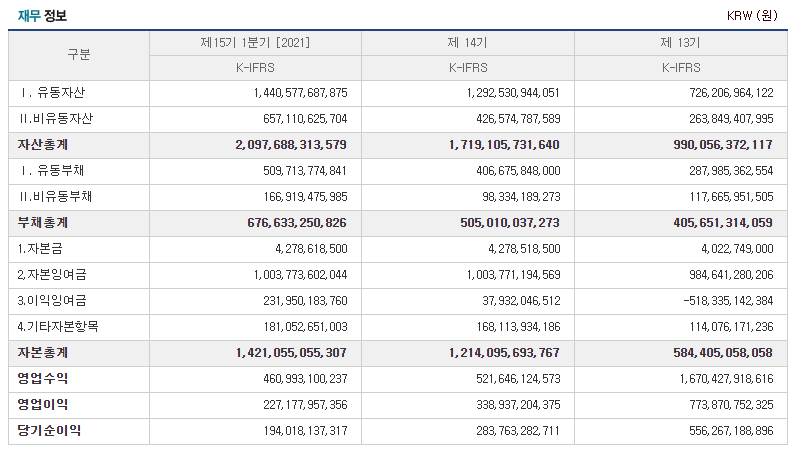Select the Ⅱ.비유동자산 row label
The image size is (792, 449).
click(56, 119)
